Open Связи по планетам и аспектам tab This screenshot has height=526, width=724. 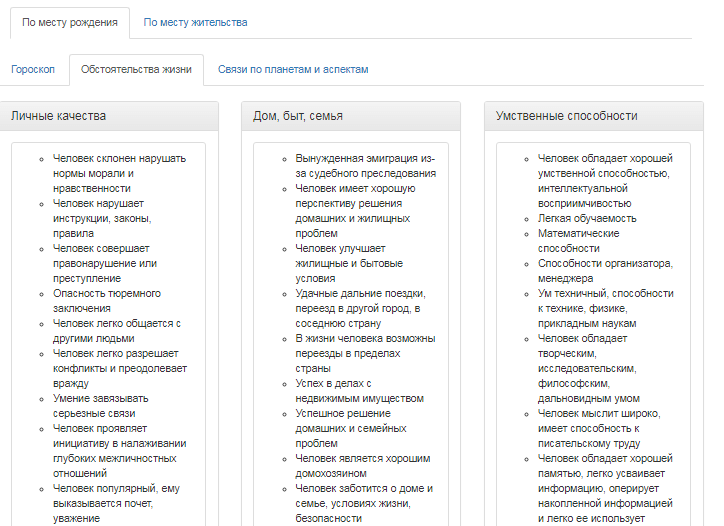click(x=293, y=70)
